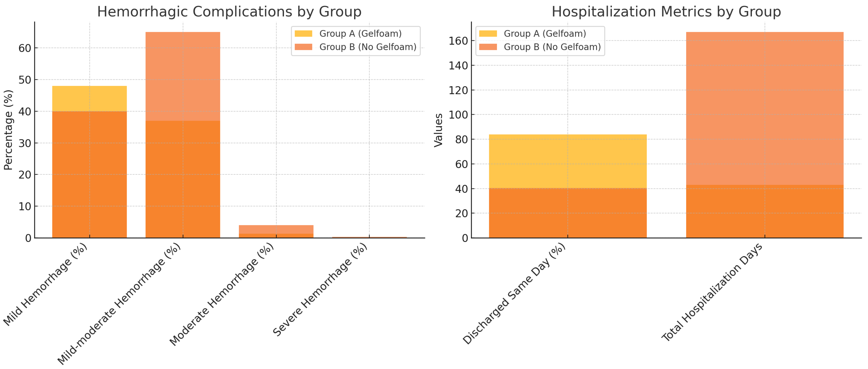Click Group A yellow swatch in right legend
The width and height of the screenshot is (868, 369).
tap(488, 34)
